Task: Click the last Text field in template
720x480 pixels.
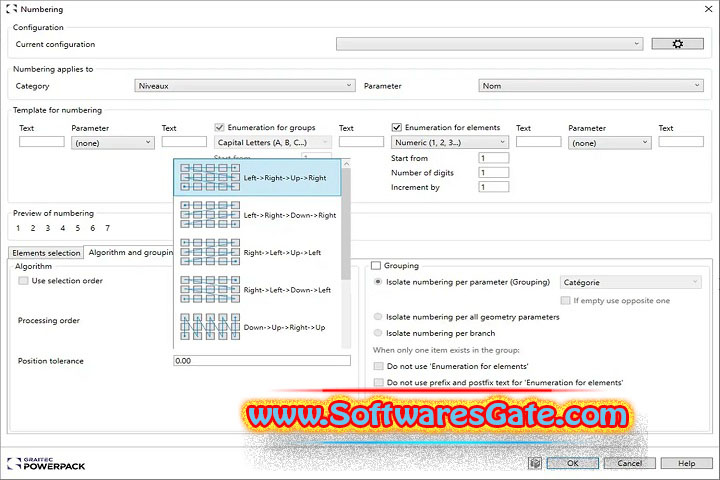Action: click(x=681, y=141)
